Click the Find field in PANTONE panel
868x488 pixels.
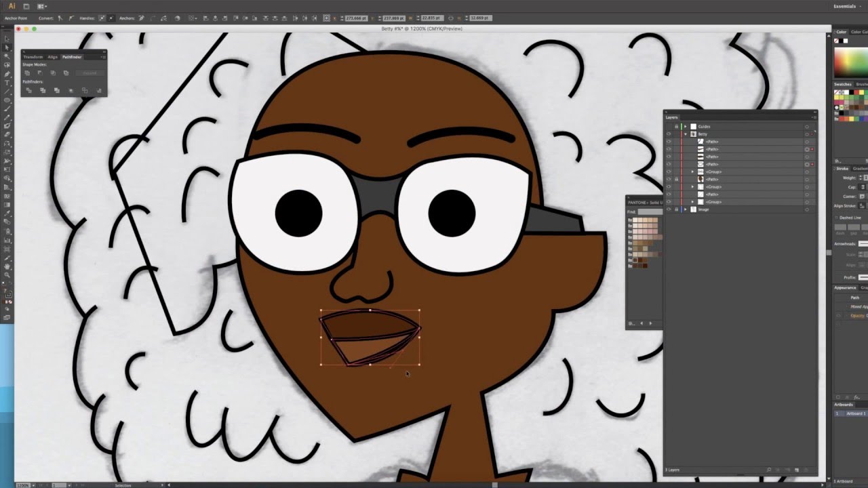650,212
